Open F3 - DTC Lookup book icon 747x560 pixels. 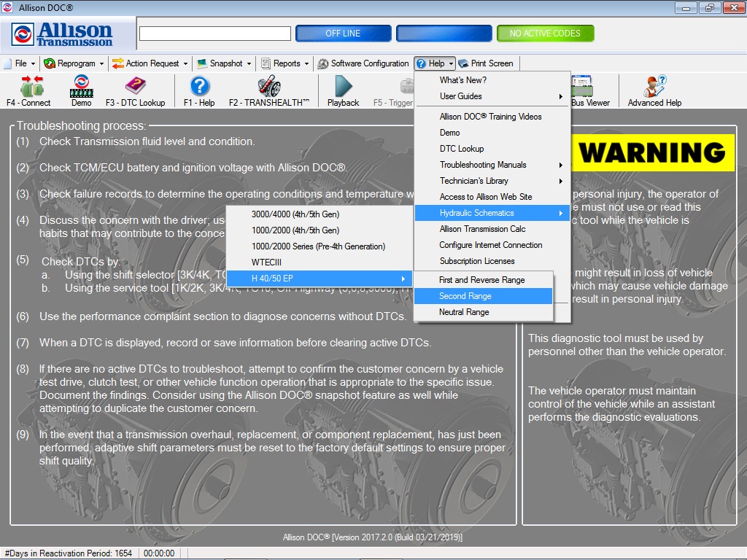(x=135, y=86)
